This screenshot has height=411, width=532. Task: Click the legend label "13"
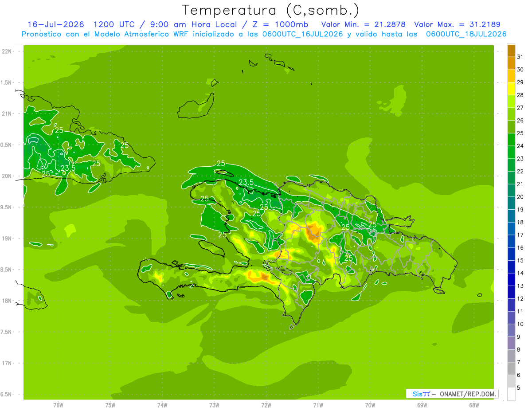coord(520,286)
